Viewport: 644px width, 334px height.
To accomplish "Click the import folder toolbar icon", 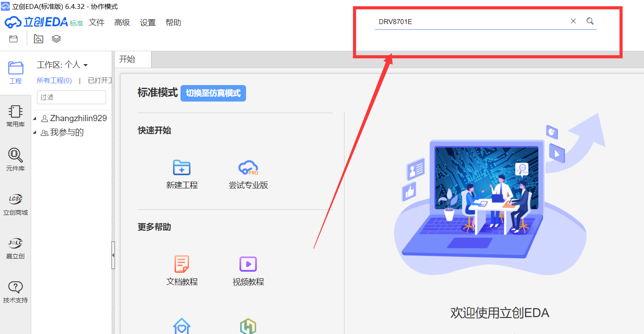I will pos(38,39).
